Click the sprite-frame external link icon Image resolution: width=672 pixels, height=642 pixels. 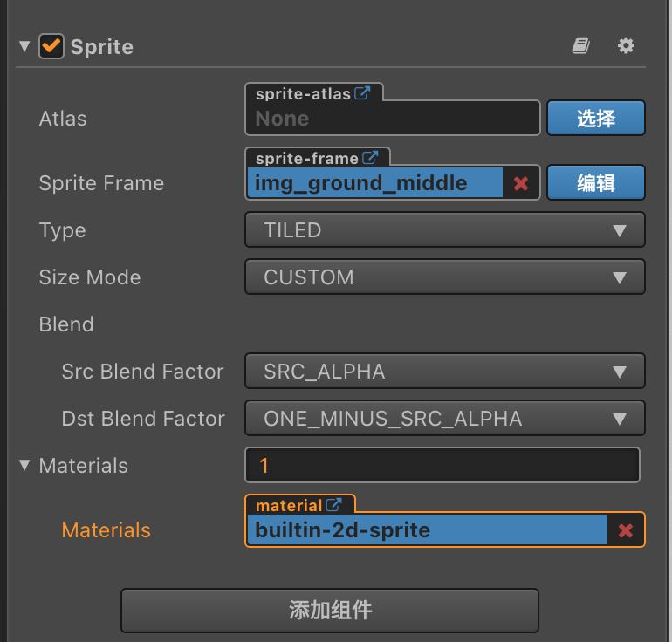[370, 158]
